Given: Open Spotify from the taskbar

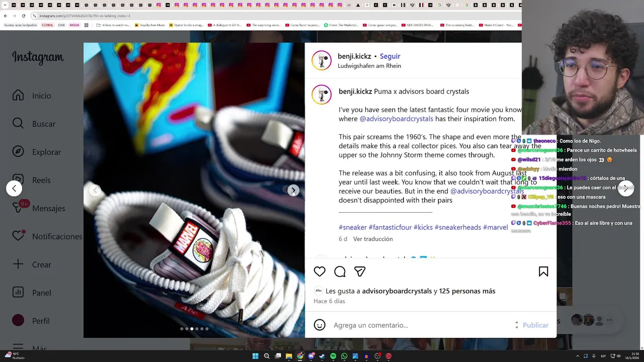Looking at the screenshot, I should pos(333,356).
